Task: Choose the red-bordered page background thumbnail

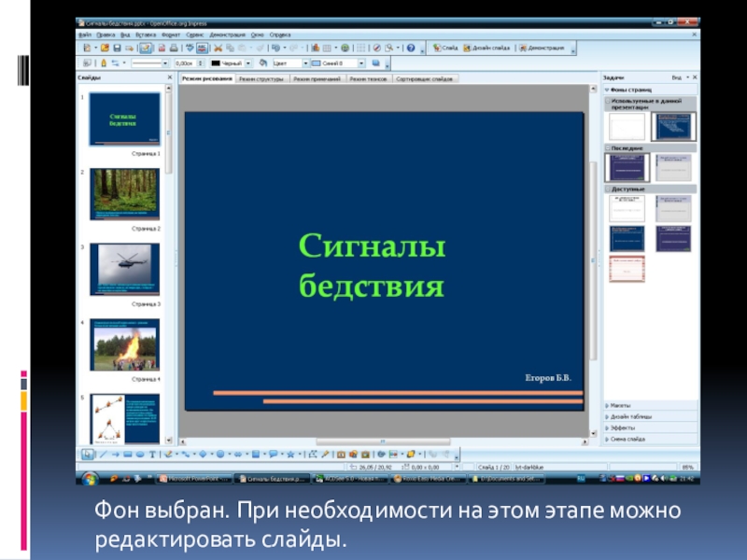Action: 627,269
